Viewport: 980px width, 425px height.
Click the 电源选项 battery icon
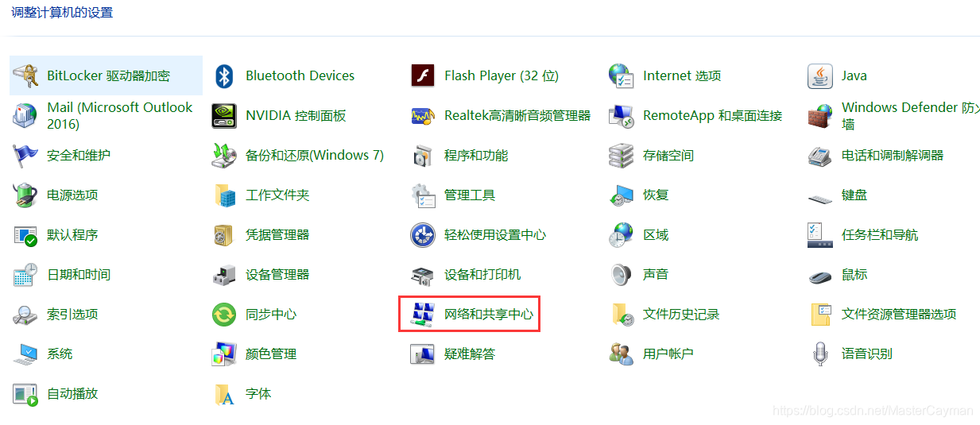tap(25, 195)
